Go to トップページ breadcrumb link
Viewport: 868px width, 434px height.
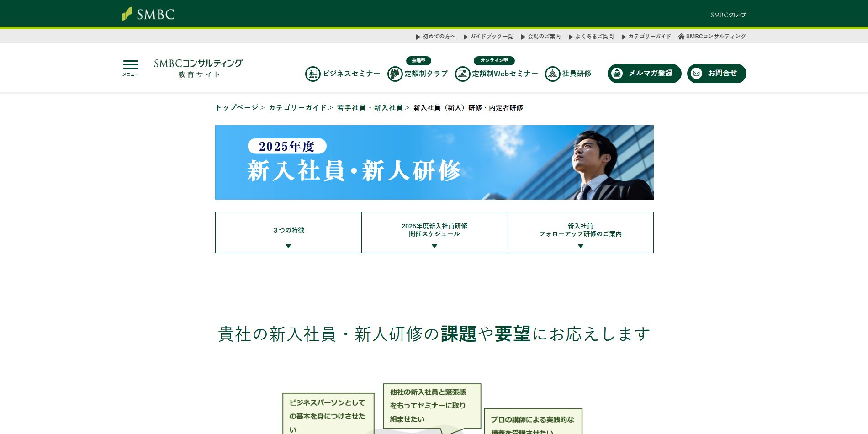237,108
